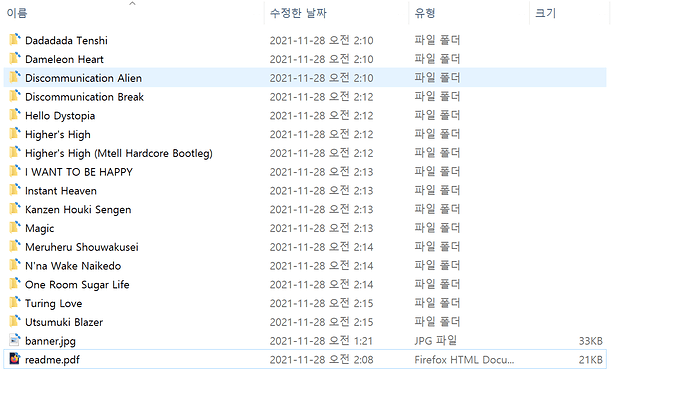
Task: Click the 파일 폴더 type of Utsumuki Blazer
Action: pyautogui.click(x=437, y=322)
